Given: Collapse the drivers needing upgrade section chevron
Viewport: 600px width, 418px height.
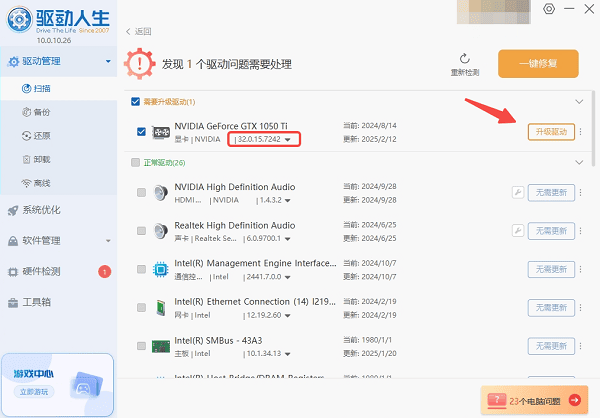Looking at the screenshot, I should pyautogui.click(x=579, y=101).
